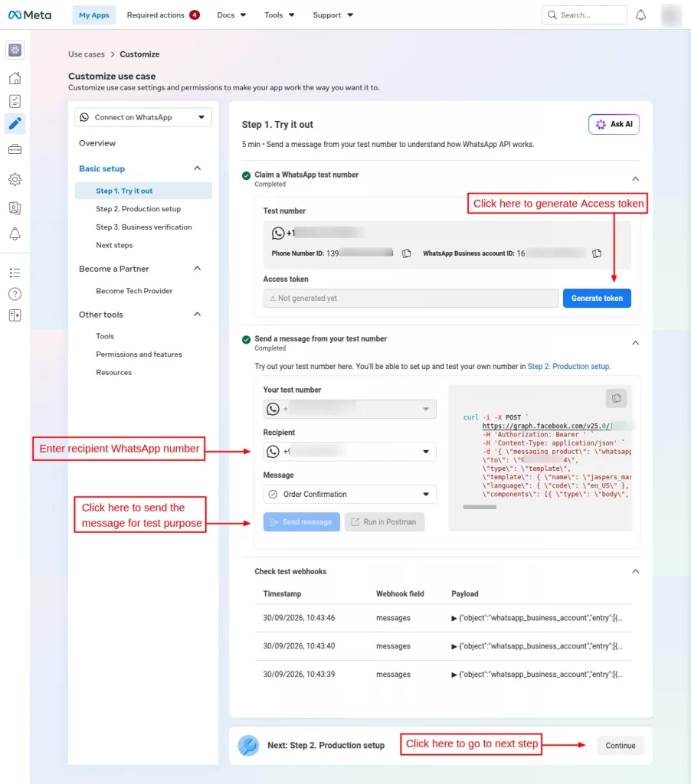The image size is (691, 784).
Task: Click the Search field
Action: pyautogui.click(x=584, y=15)
